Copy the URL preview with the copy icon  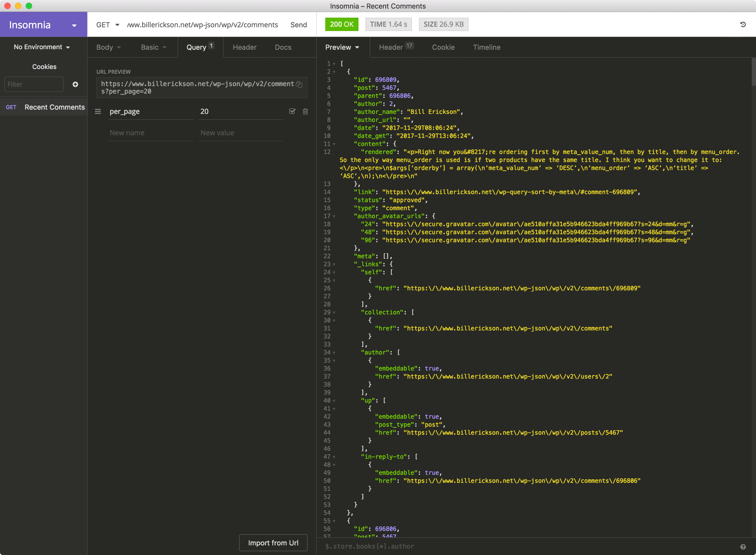[299, 84]
